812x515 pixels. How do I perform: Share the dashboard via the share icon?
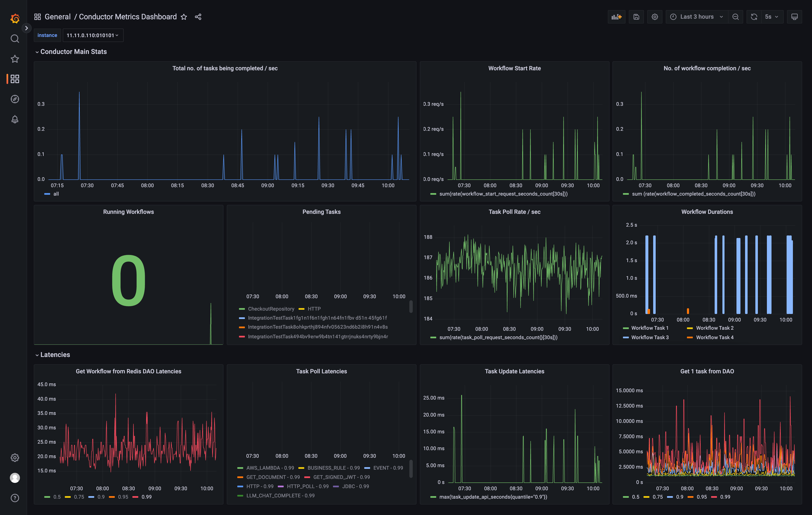coord(198,17)
